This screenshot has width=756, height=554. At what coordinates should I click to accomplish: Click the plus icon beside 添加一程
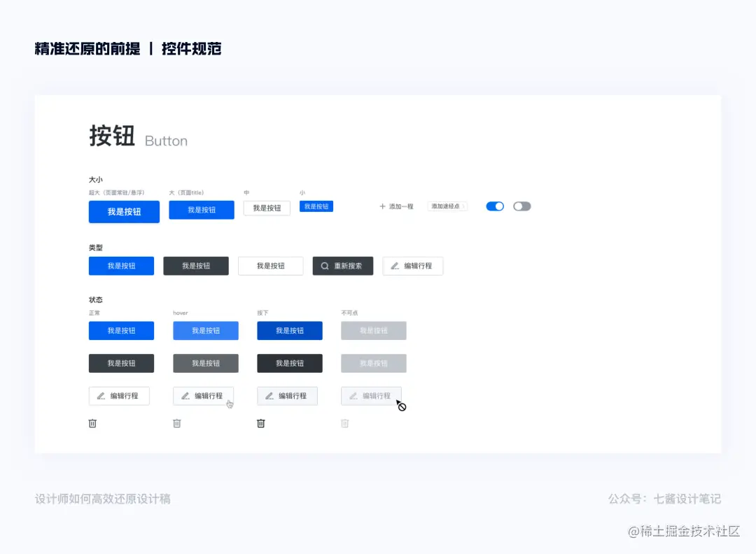[381, 206]
